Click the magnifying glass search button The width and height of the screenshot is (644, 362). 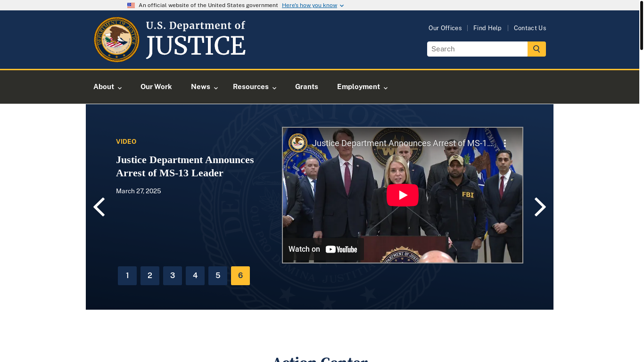[x=537, y=49]
